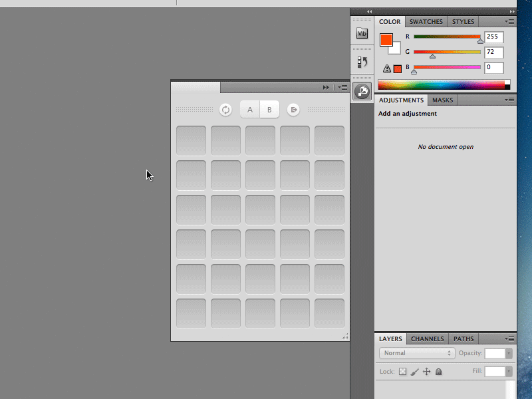532x399 pixels.
Task: Open the Mini Bridge (Mb) panel icon
Action: pos(362,34)
